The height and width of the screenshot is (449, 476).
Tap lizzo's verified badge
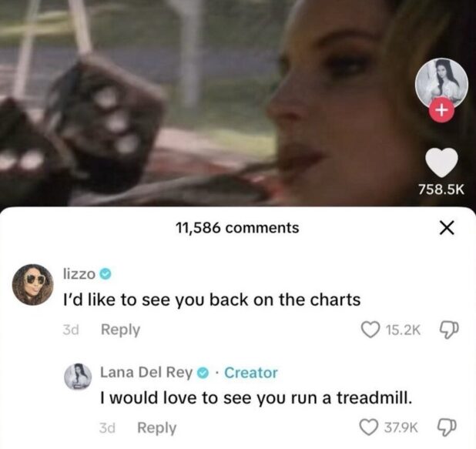tap(106, 274)
